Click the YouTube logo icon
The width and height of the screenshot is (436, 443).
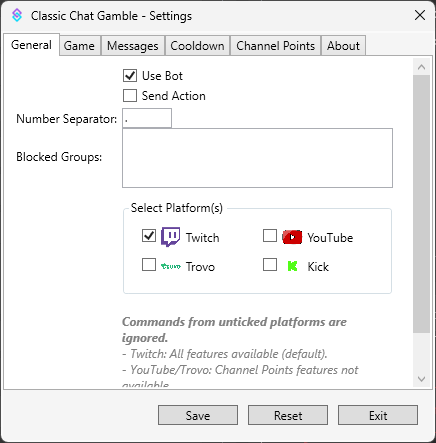292,237
